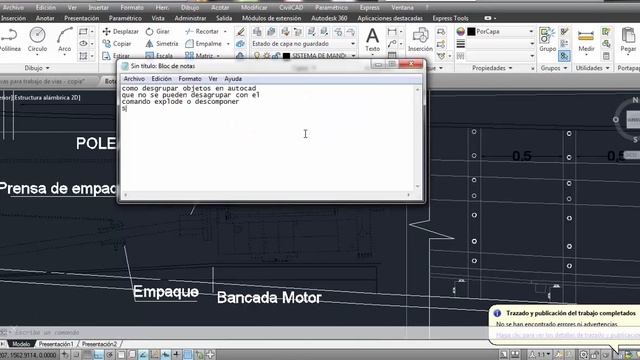Open the Matriz array tool
This screenshot has height=360, width=640.
pyautogui.click(x=199, y=56)
